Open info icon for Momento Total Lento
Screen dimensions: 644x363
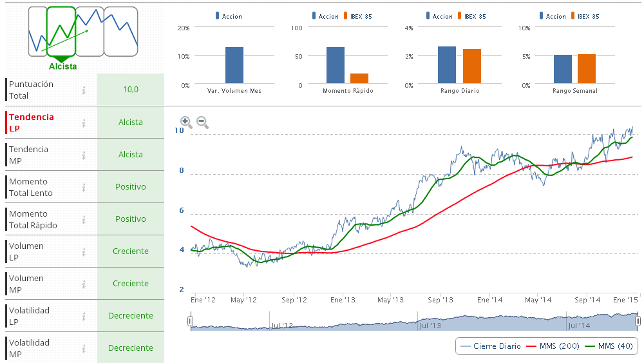click(x=84, y=187)
